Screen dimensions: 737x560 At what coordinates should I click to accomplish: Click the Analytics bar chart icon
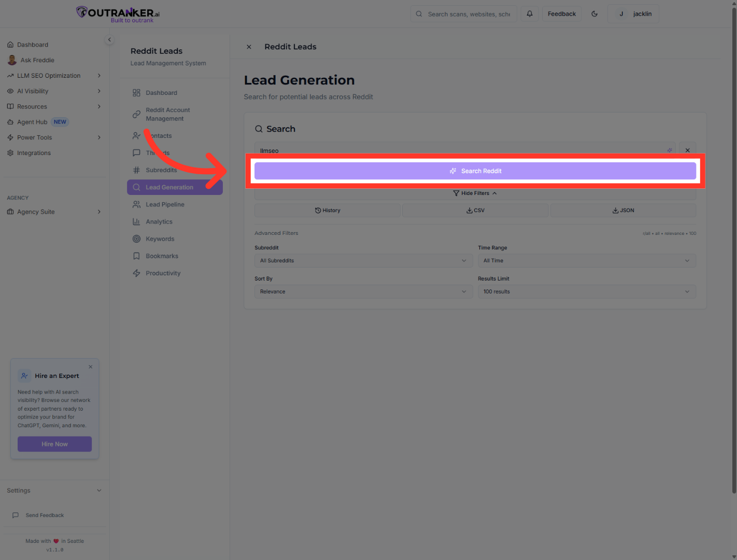(x=136, y=221)
